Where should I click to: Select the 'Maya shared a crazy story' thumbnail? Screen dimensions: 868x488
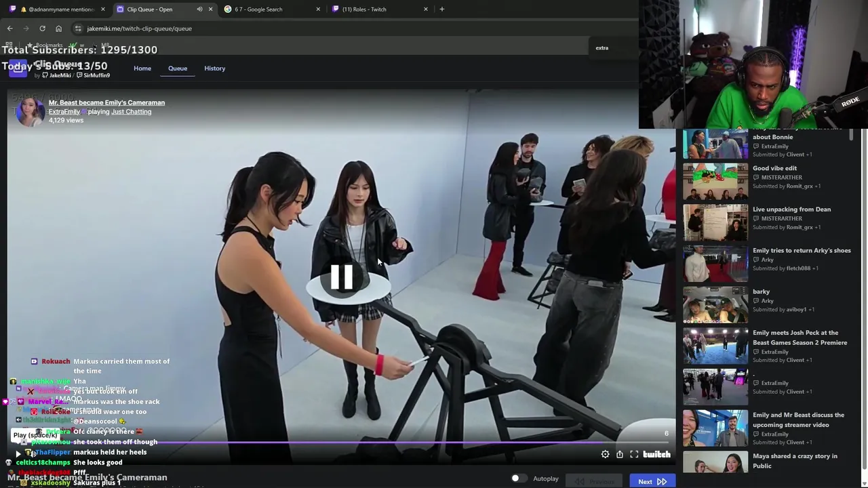click(715, 463)
